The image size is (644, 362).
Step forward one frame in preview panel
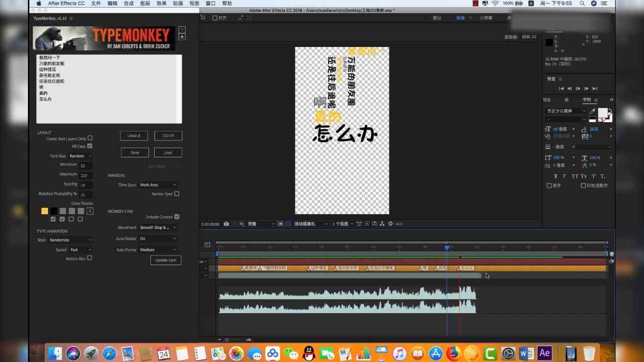[586, 89]
